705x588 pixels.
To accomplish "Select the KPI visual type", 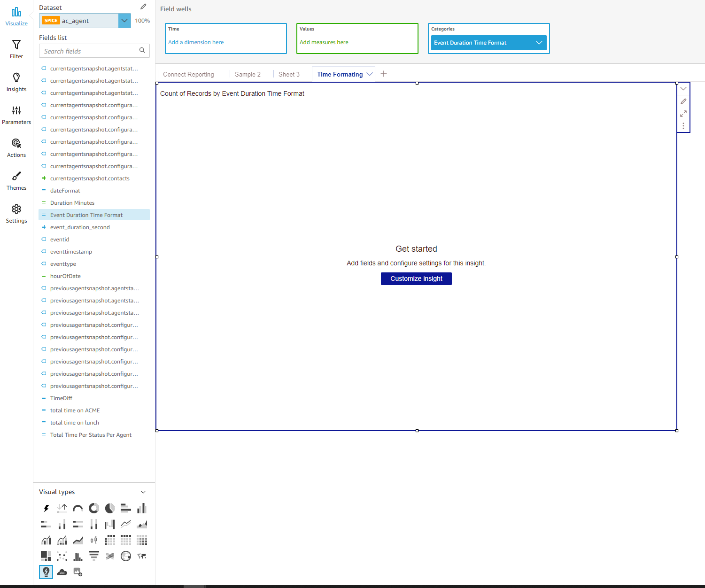I will pos(62,508).
